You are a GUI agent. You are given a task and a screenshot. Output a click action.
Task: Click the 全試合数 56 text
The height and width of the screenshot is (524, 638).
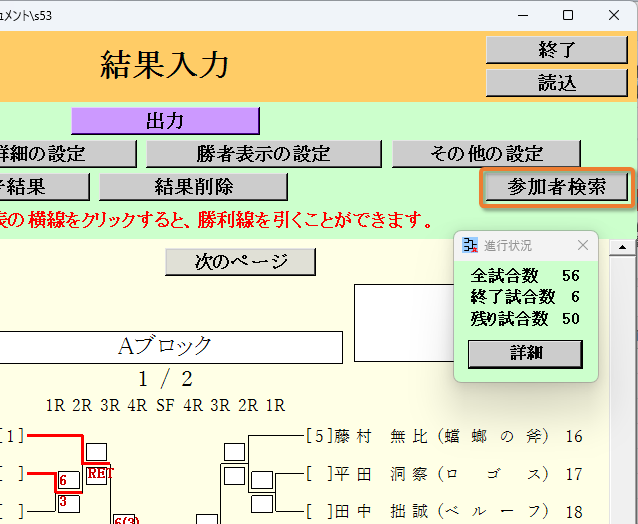coord(525,276)
